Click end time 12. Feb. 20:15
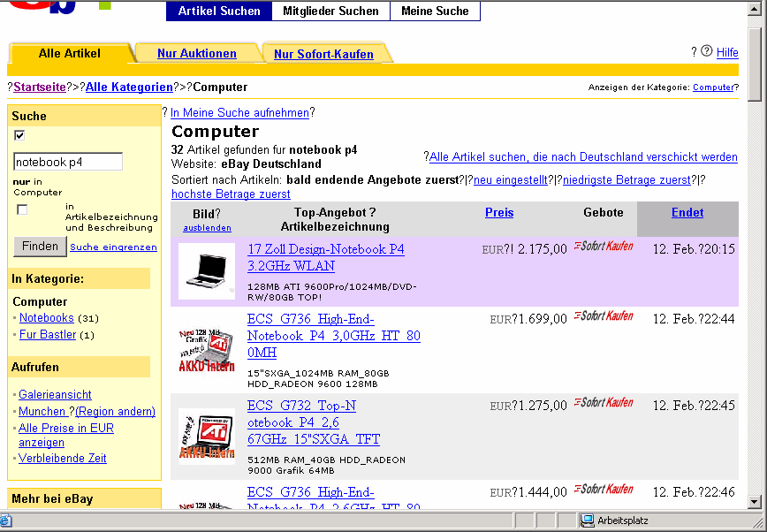 click(694, 249)
